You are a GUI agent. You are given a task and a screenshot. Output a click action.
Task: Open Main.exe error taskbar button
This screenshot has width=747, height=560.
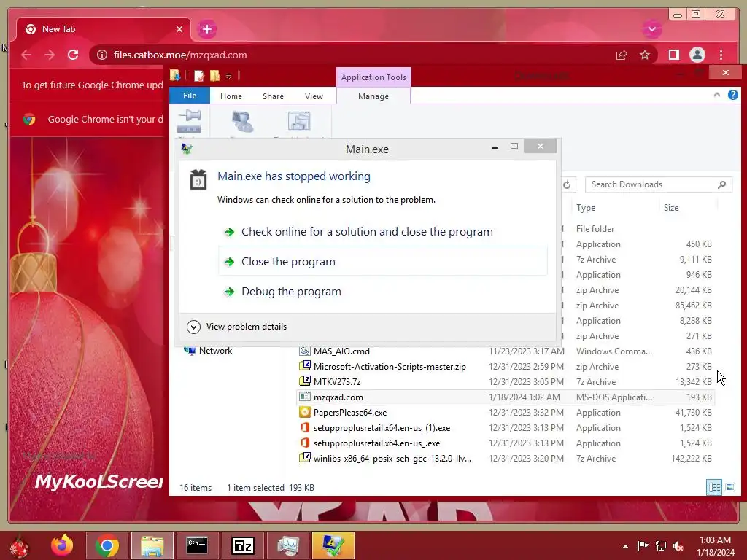point(333,545)
